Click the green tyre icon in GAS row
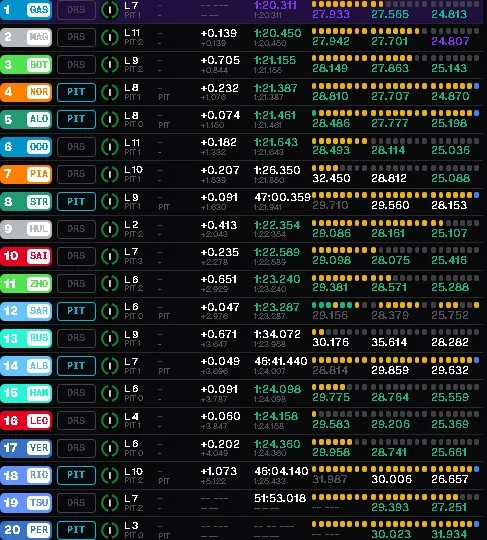The height and width of the screenshot is (540, 487). (110, 9)
